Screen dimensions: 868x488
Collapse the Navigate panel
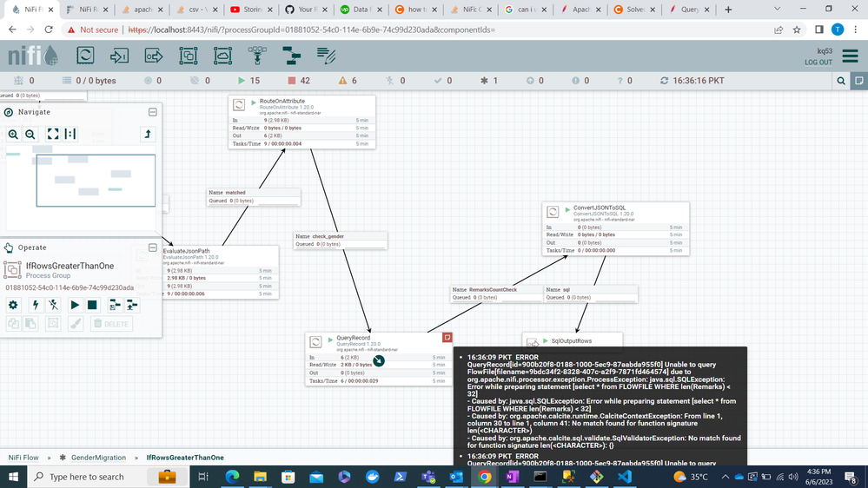coord(153,112)
